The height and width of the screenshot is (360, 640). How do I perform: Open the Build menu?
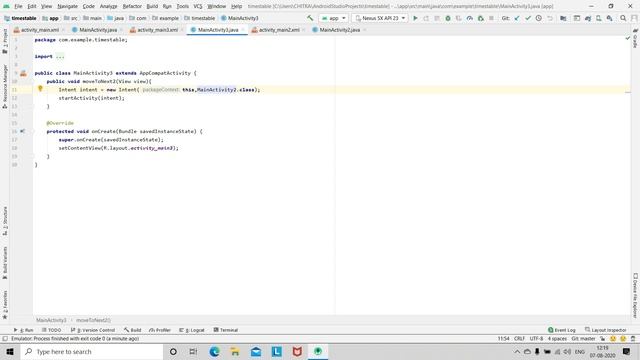[152, 6]
